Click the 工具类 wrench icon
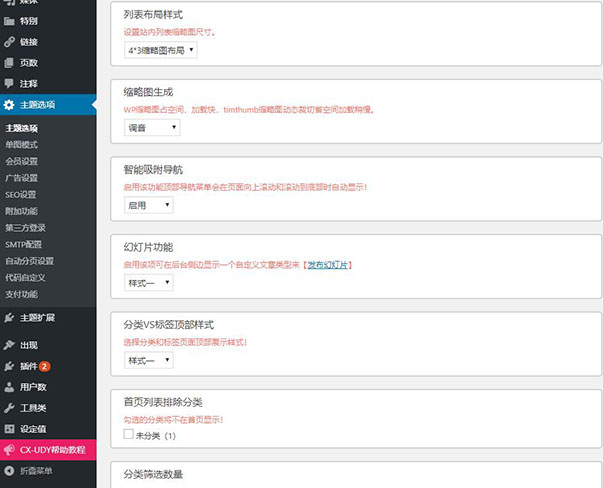The width and height of the screenshot is (603, 488). (x=9, y=408)
